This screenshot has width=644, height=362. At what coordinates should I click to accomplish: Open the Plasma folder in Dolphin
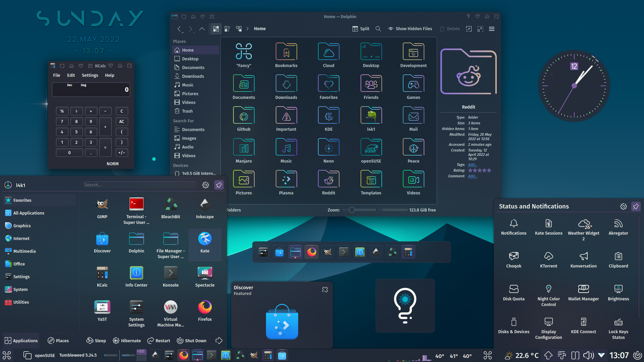coord(286,183)
